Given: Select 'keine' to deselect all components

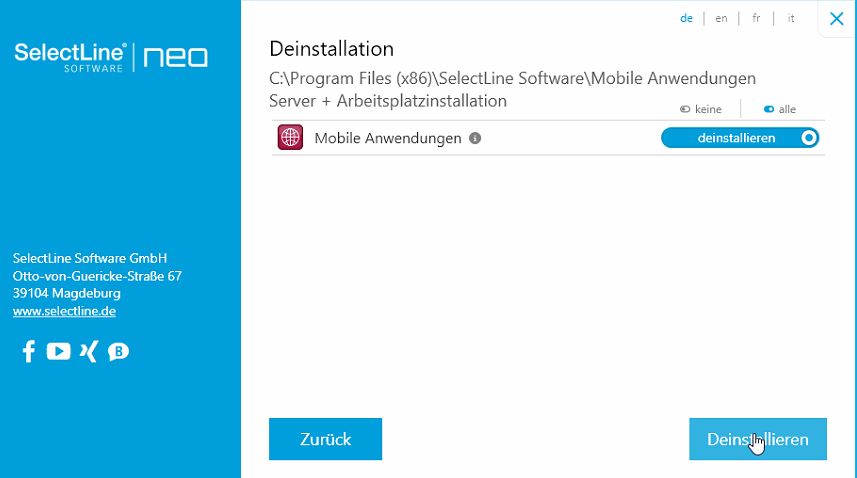Looking at the screenshot, I should pos(701,109).
